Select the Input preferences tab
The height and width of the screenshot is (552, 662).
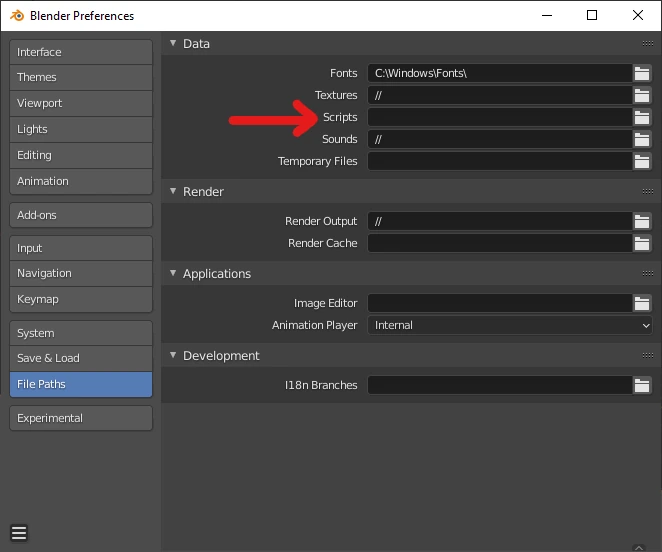click(81, 248)
